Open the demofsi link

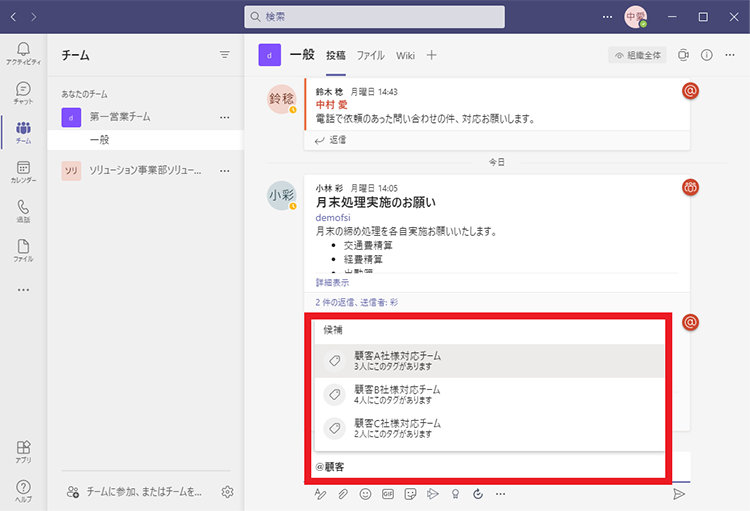pos(333,217)
